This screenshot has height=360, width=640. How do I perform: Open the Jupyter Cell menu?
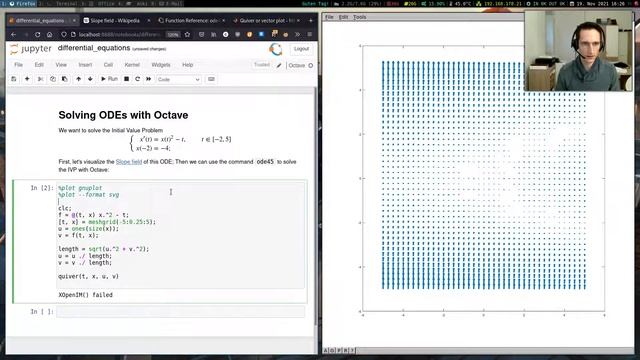108,65
